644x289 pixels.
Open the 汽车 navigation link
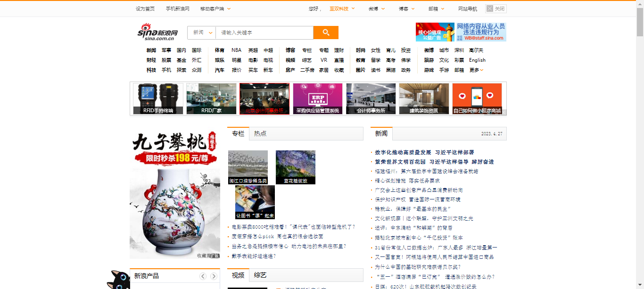(220, 70)
